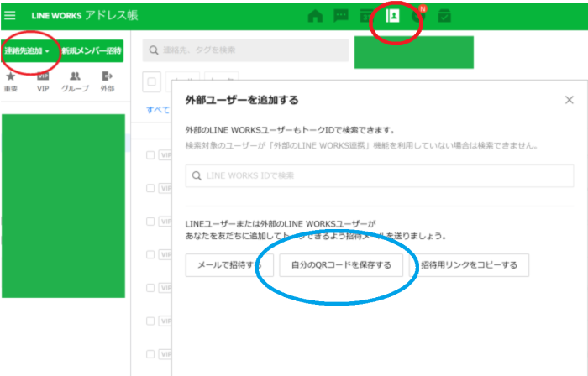Viewport: 588px width, 376px height.
Task: Click 招待用リンクをコピーする button
Action: coord(469,265)
